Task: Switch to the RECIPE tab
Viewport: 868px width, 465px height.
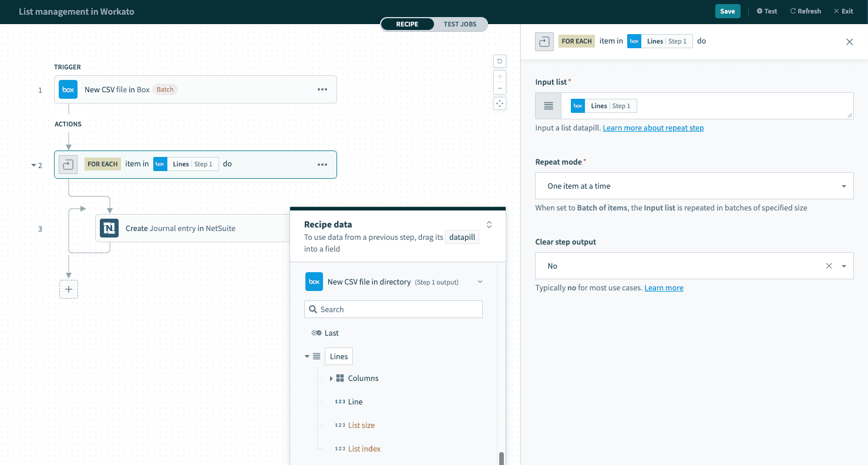Action: pos(407,24)
